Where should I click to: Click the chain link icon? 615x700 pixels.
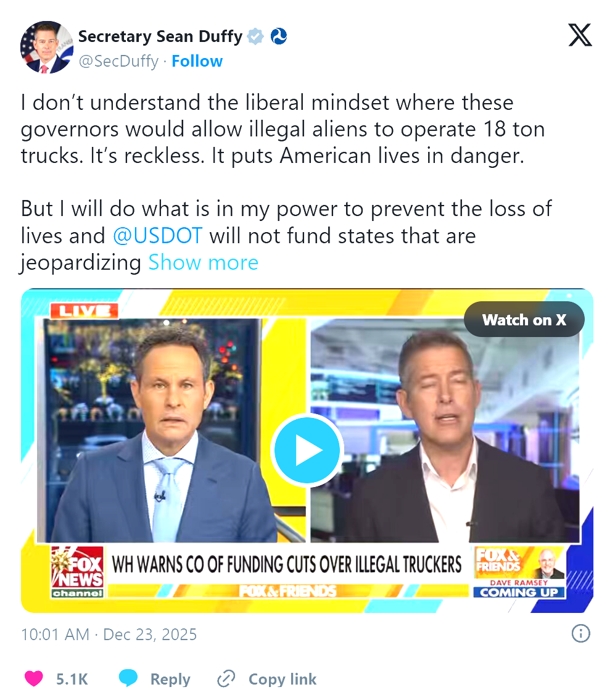pos(226,678)
